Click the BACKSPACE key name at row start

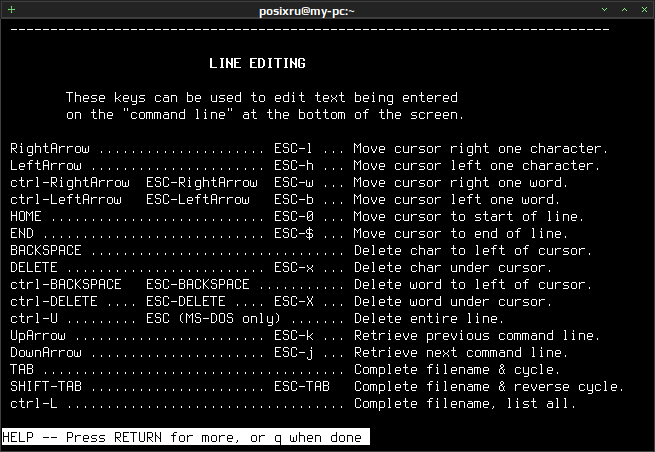pyautogui.click(x=46, y=250)
